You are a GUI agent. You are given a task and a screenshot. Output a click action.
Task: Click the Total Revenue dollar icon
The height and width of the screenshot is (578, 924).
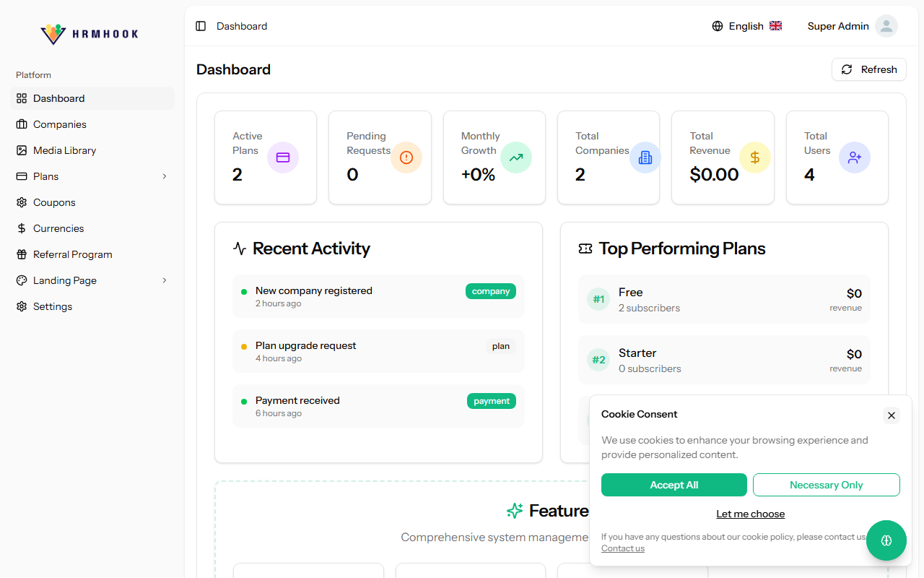click(x=755, y=158)
